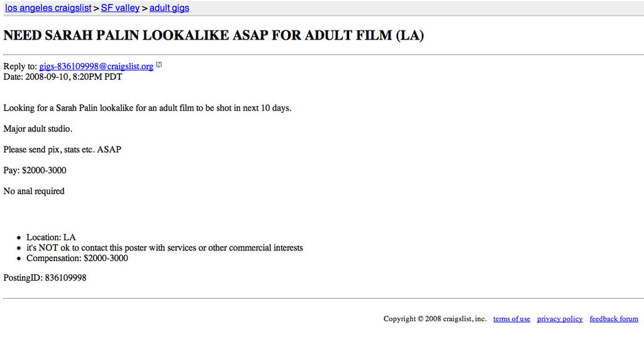This screenshot has height=346, width=644.
Task: Open the los angeles craigslist breadcrumb link
Action: pos(48,8)
